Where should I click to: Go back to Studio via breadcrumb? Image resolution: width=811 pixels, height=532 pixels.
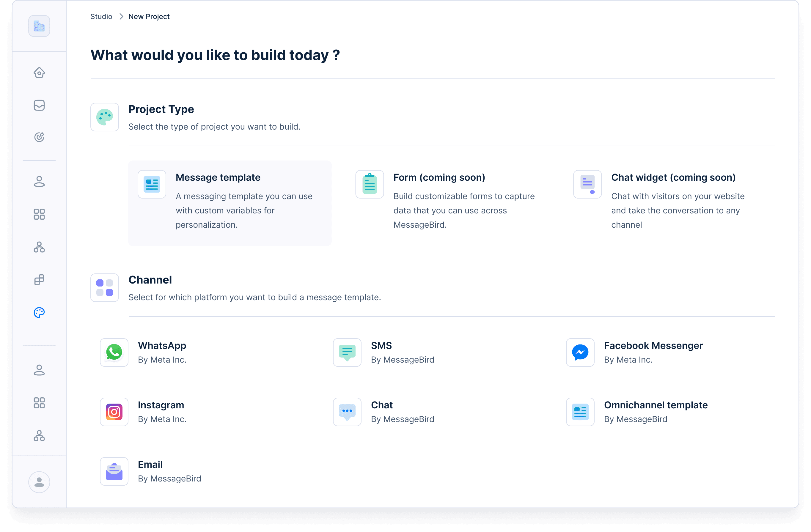tap(101, 16)
